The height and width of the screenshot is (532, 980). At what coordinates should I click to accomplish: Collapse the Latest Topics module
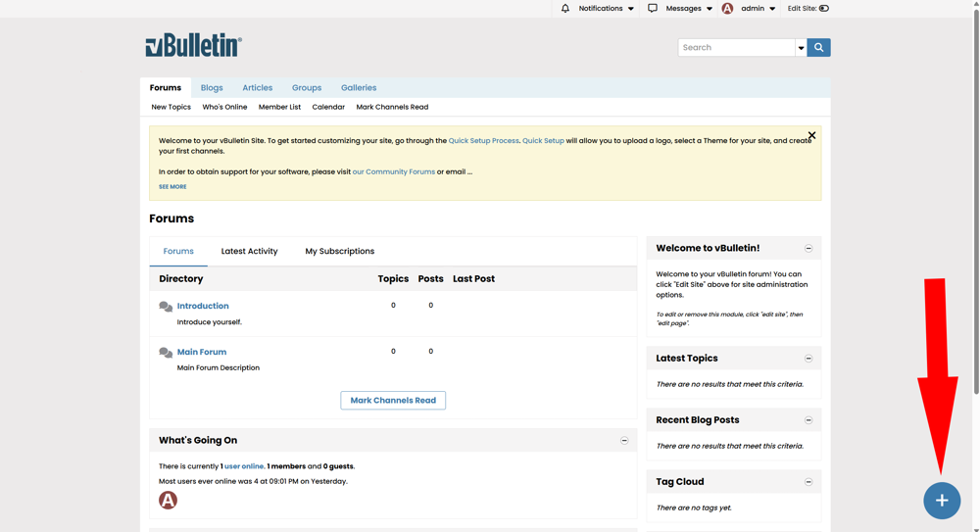point(808,359)
